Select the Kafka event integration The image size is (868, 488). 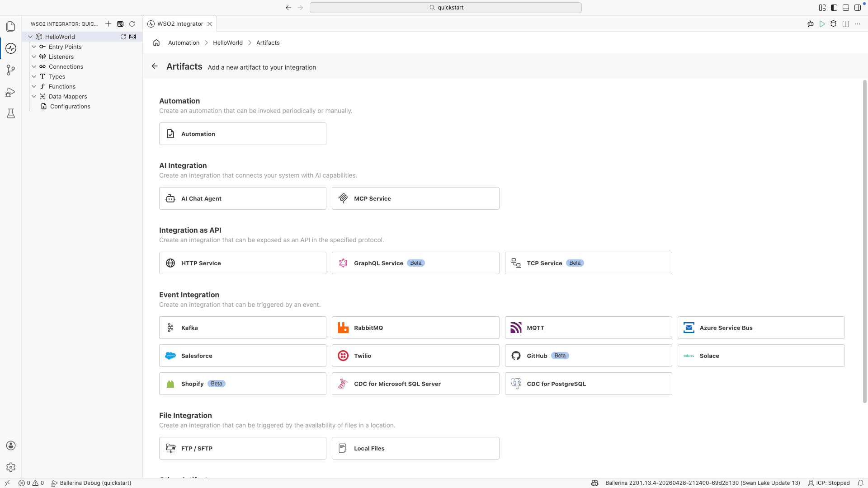243,328
